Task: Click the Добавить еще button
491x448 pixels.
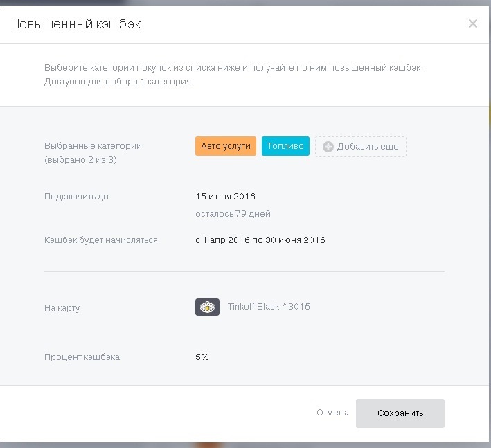Action: [x=361, y=147]
